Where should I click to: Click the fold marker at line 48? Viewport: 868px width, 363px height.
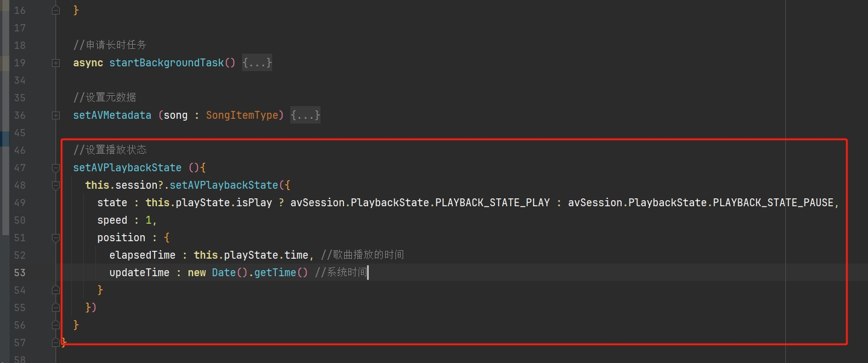point(56,185)
